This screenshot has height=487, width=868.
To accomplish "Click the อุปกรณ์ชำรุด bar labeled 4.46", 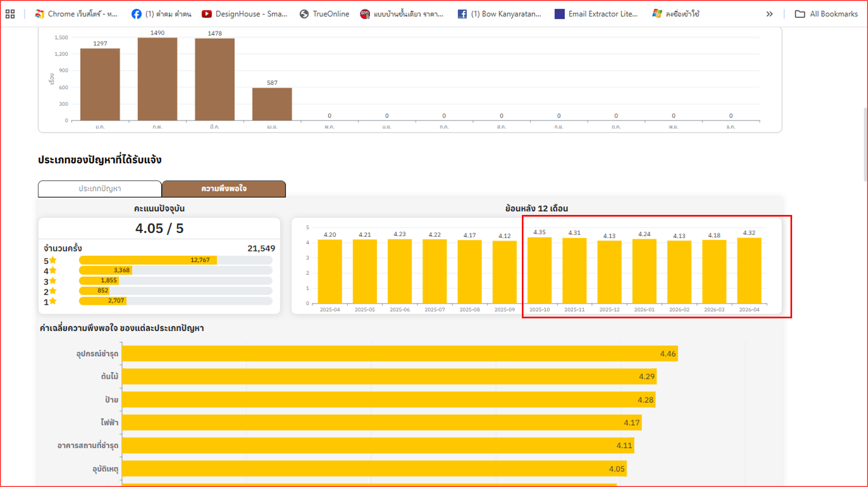I will click(x=400, y=354).
